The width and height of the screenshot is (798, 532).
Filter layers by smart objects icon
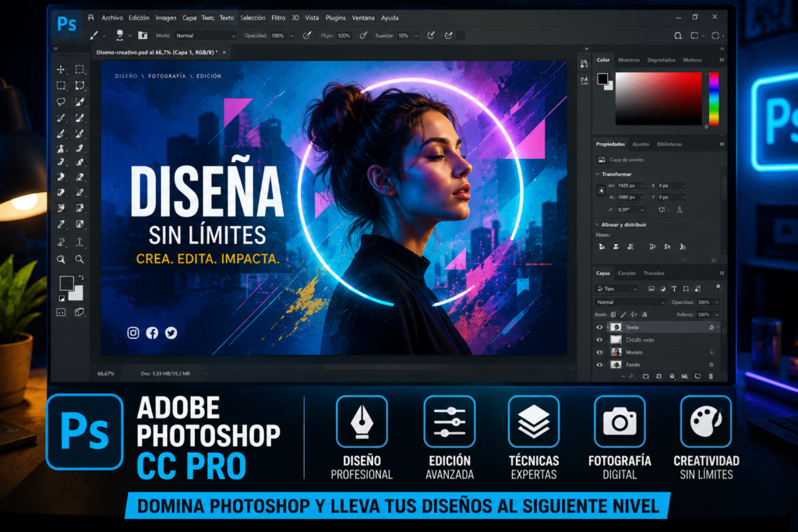(x=697, y=289)
